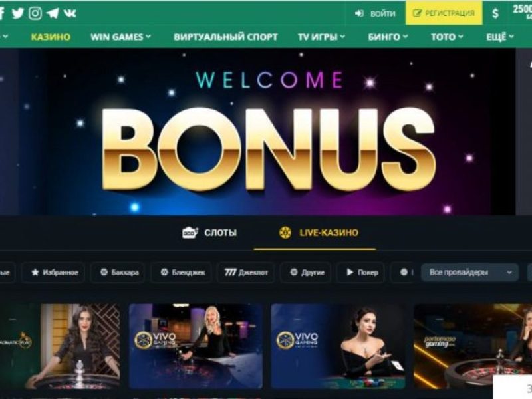Screen dimensions: 532x399
Task: Switch to the LIVE-КАЗИНО tab
Action: click(319, 233)
